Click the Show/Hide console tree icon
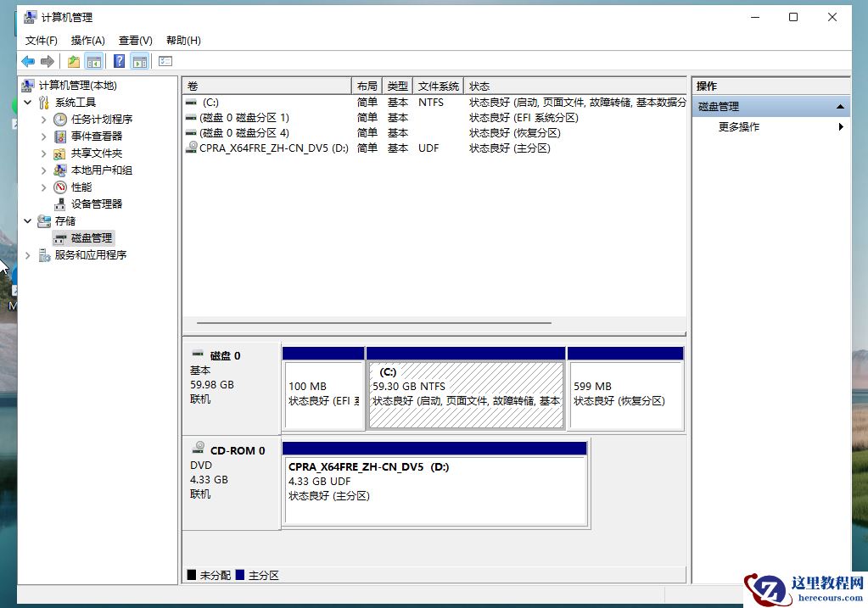The image size is (868, 608). 94,60
